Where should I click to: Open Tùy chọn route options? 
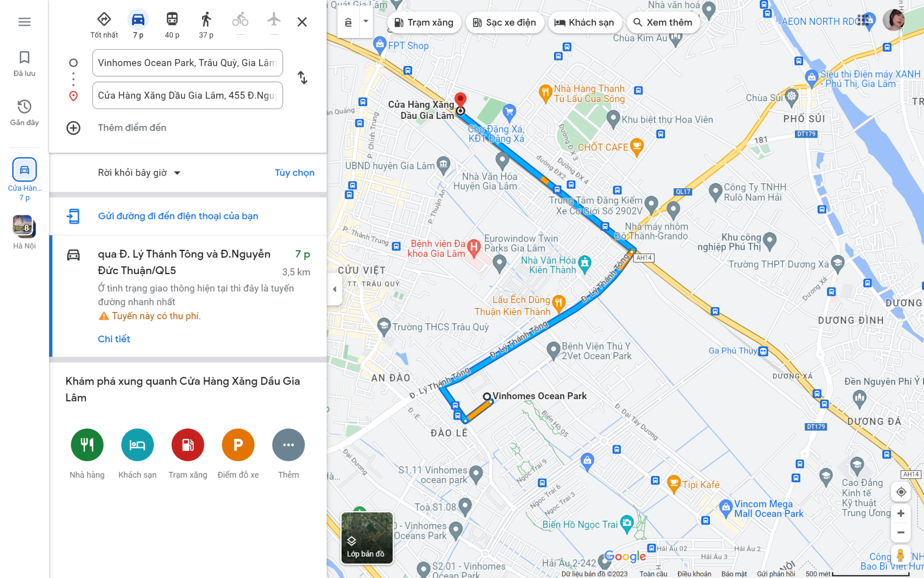[x=295, y=173]
